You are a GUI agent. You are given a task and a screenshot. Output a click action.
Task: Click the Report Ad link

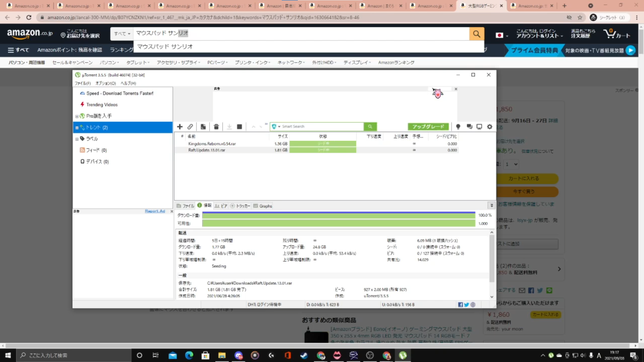pyautogui.click(x=155, y=211)
